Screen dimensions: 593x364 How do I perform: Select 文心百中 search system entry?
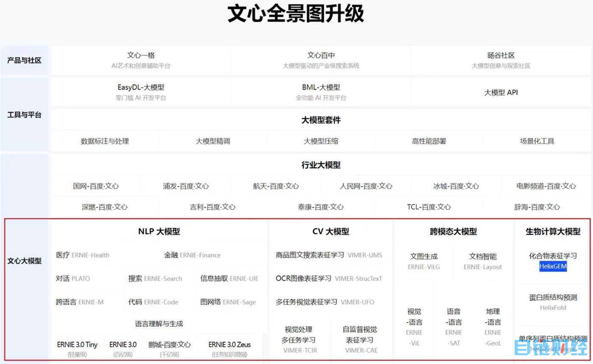[x=321, y=60]
